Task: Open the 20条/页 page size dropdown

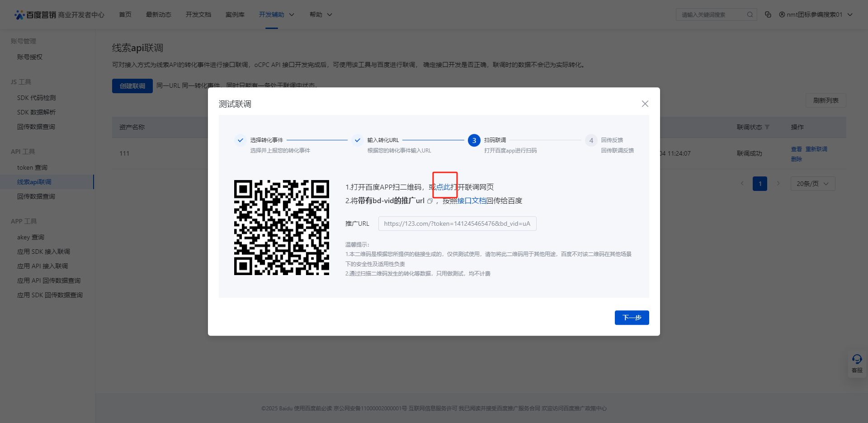Action: [x=812, y=184]
